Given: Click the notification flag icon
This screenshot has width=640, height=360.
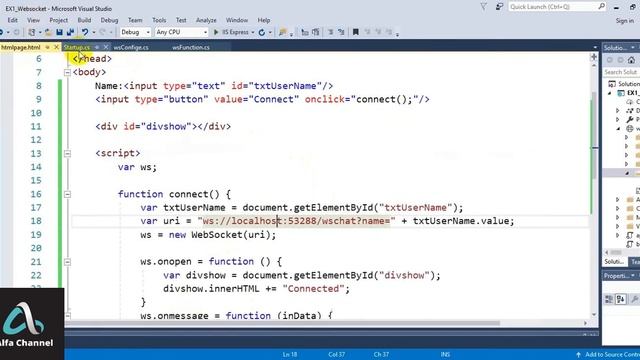Looking at the screenshot, I should point(484,7).
